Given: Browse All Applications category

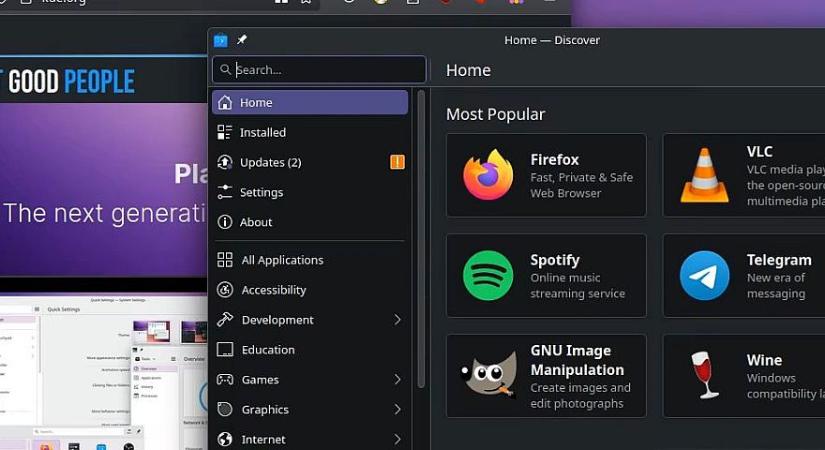Looking at the screenshot, I should 310,259.
